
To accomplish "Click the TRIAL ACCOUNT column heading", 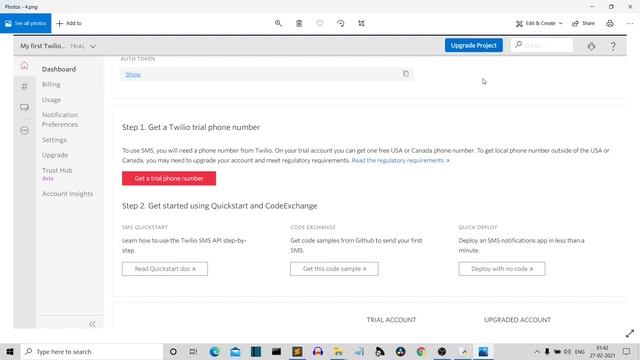I will pyautogui.click(x=391, y=320).
